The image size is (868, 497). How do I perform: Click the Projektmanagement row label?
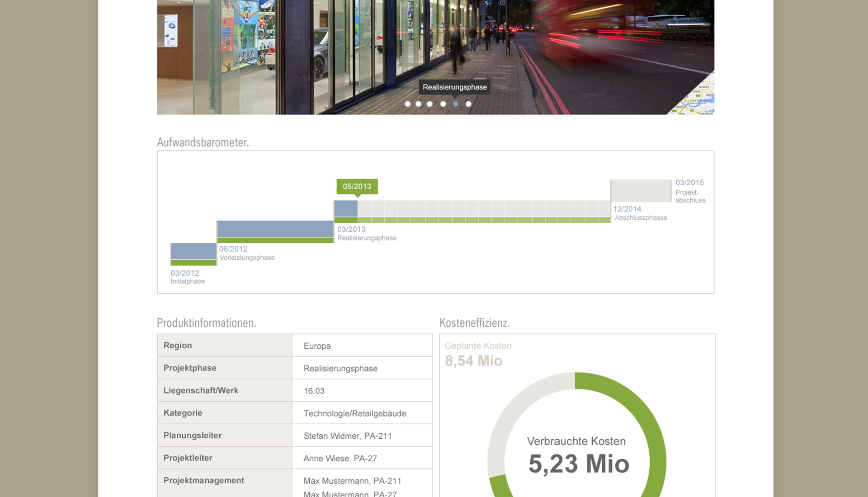point(203,481)
